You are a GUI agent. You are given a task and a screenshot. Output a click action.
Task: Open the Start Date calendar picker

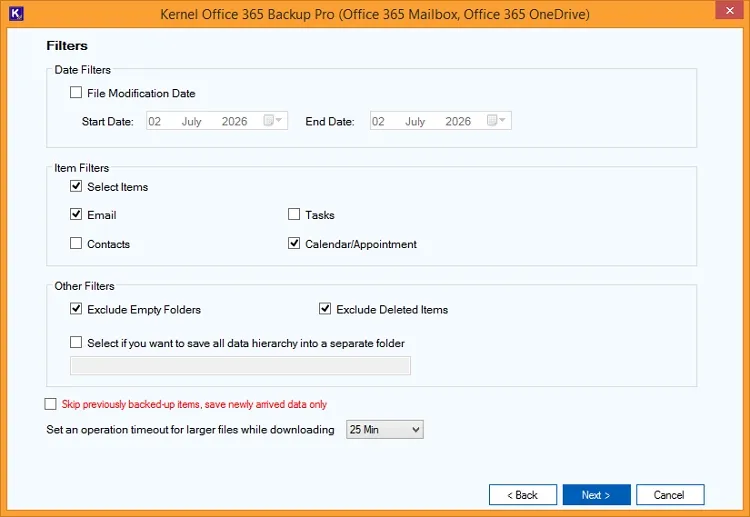tap(273, 121)
